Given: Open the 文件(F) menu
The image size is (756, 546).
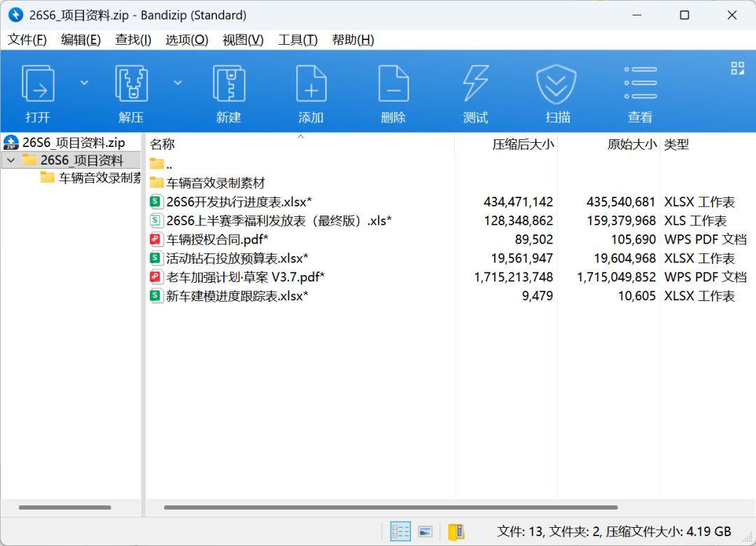Looking at the screenshot, I should click(x=27, y=40).
